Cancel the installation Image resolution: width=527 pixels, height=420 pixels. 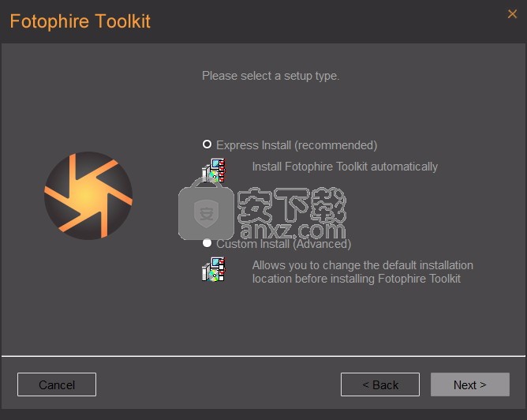(57, 384)
